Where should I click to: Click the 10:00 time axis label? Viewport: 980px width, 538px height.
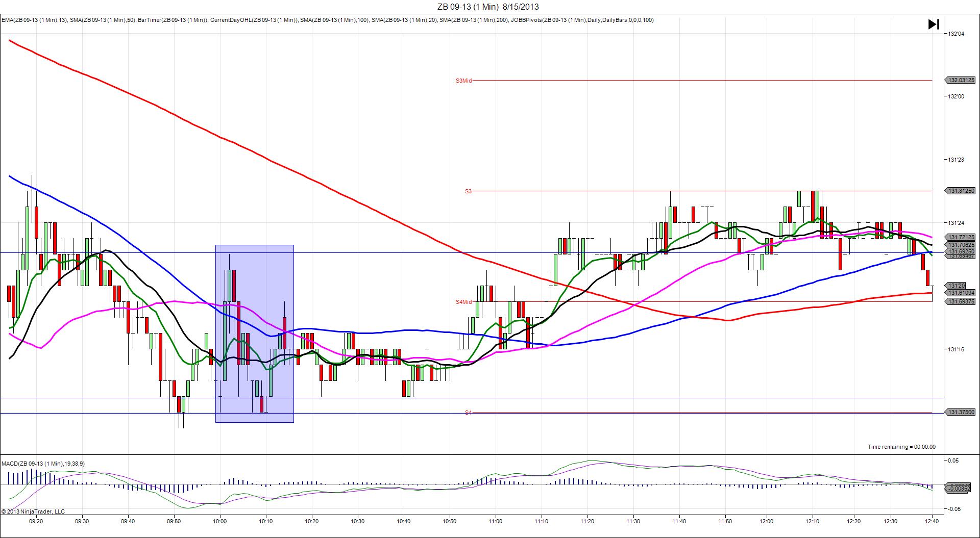point(220,521)
